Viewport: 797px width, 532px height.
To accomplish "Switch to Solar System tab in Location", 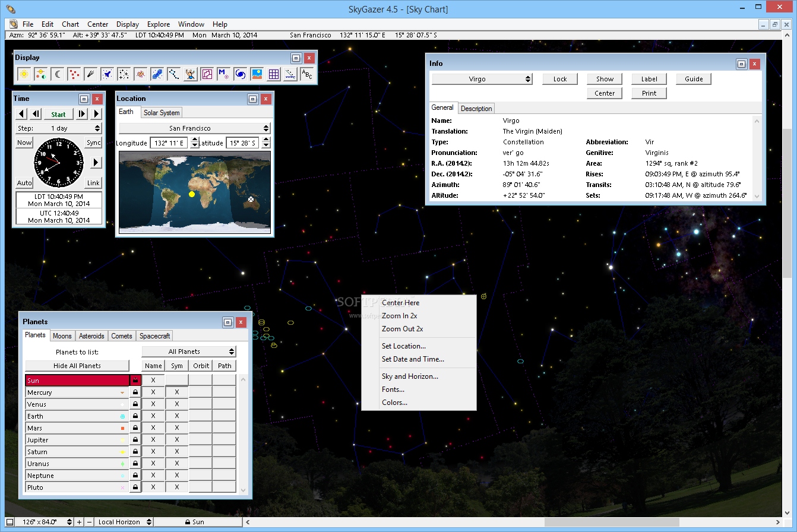I will (x=162, y=113).
